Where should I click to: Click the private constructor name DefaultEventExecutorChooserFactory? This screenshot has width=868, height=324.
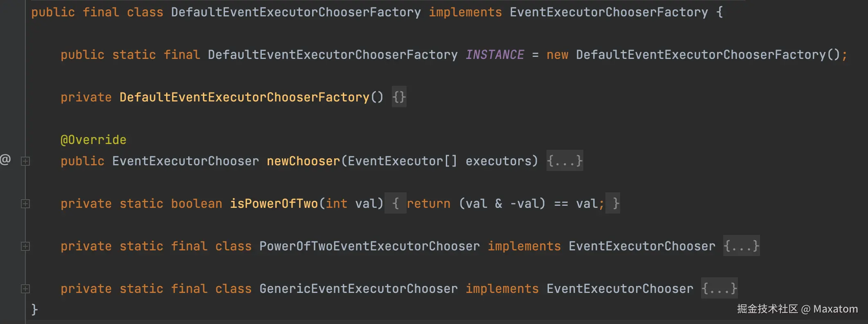pyautogui.click(x=244, y=97)
